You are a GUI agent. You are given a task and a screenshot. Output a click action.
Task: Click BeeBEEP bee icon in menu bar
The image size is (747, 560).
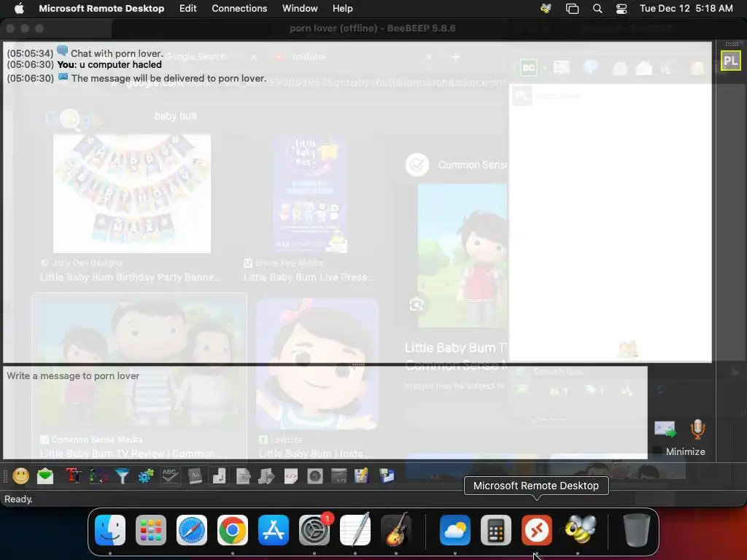[546, 8]
